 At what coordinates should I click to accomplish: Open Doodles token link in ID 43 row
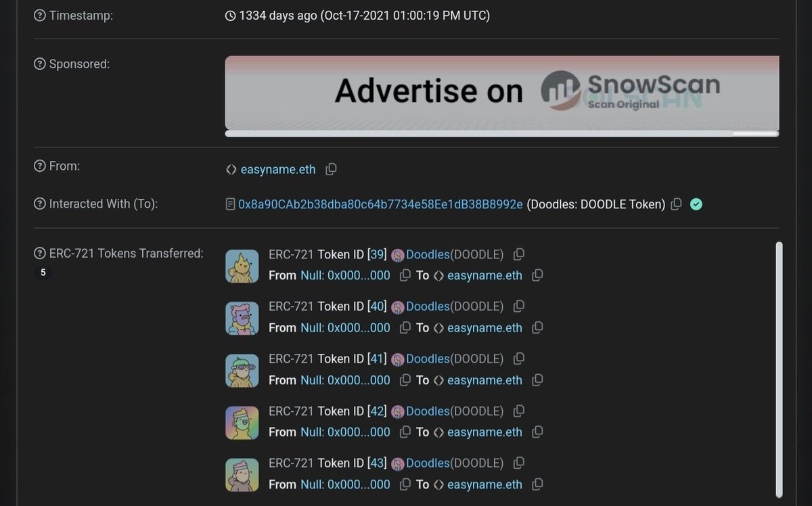[x=428, y=463]
